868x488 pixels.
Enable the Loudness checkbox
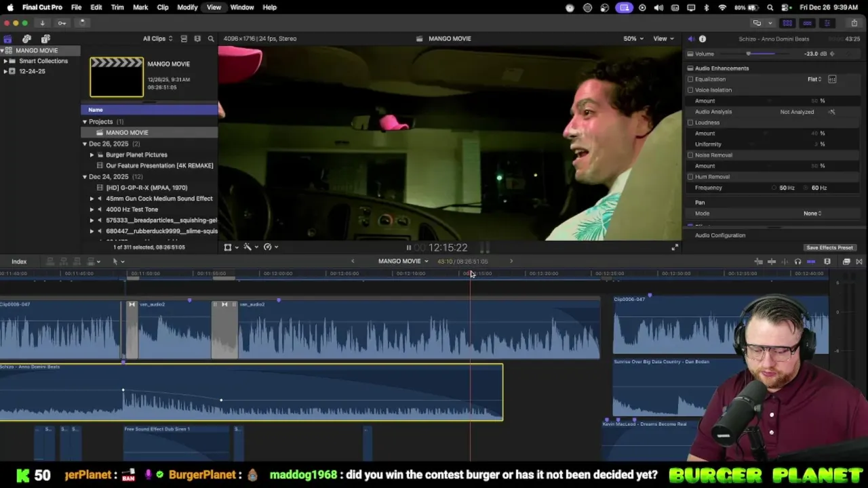click(x=690, y=123)
